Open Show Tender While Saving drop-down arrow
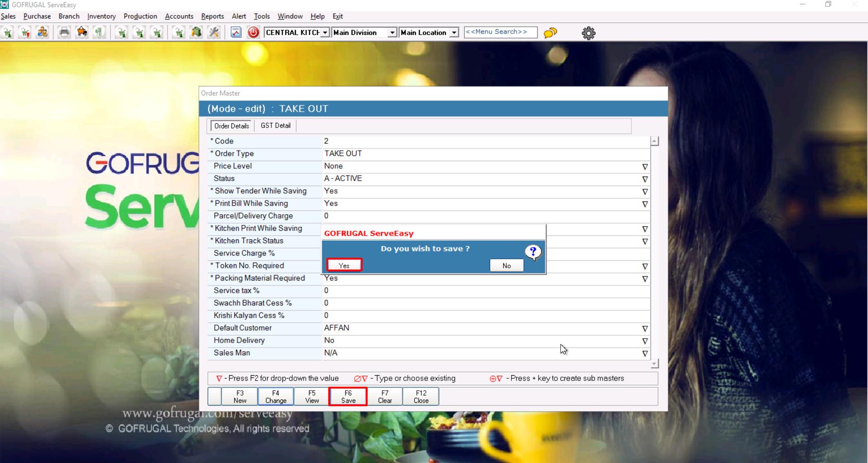The height and width of the screenshot is (463, 868). pyautogui.click(x=645, y=191)
